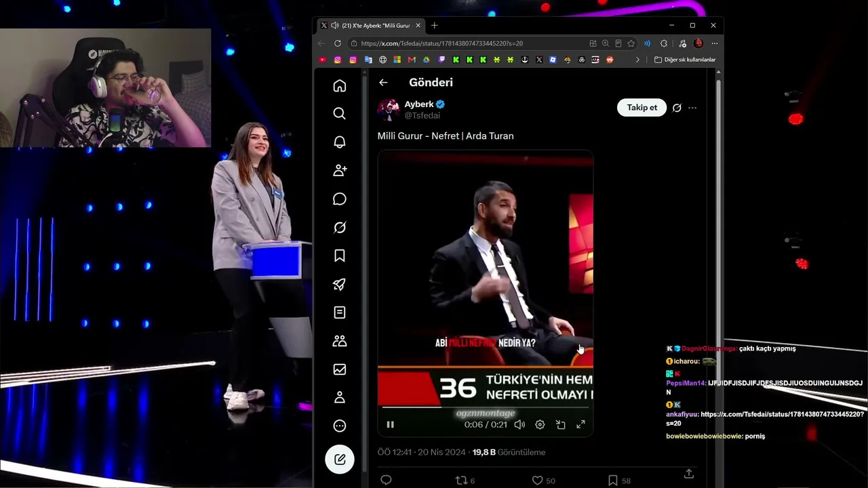Open a new browser tab
This screenshot has height=488, width=868.
tap(435, 26)
